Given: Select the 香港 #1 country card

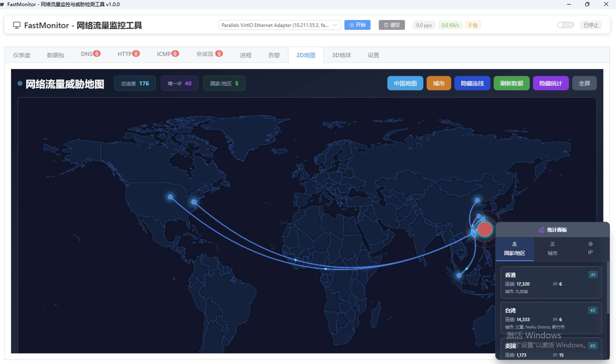Looking at the screenshot, I should (551, 282).
